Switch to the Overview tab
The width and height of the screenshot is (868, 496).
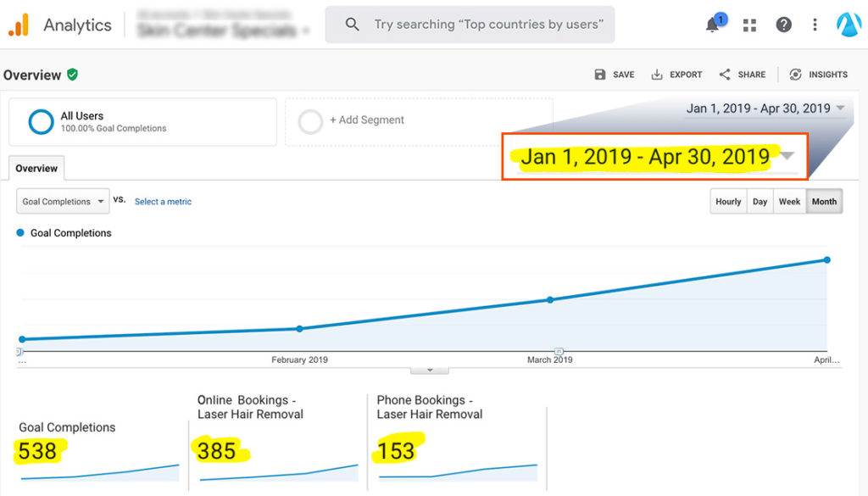point(36,168)
